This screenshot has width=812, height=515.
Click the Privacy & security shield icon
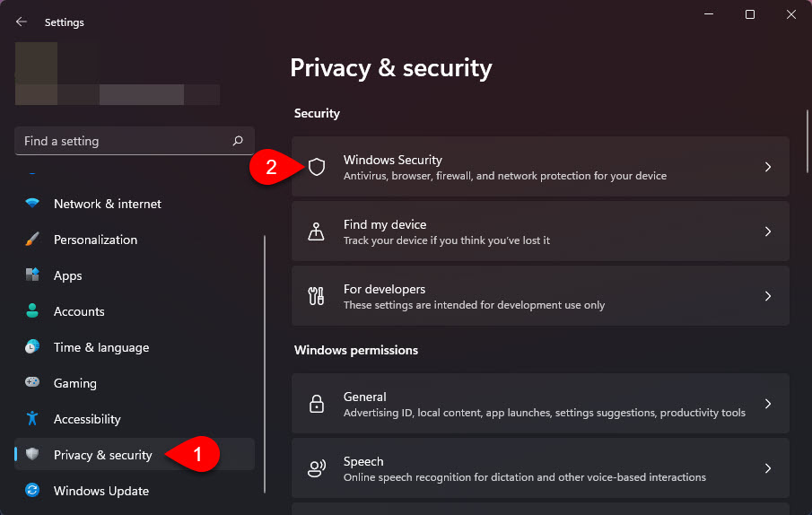click(32, 454)
